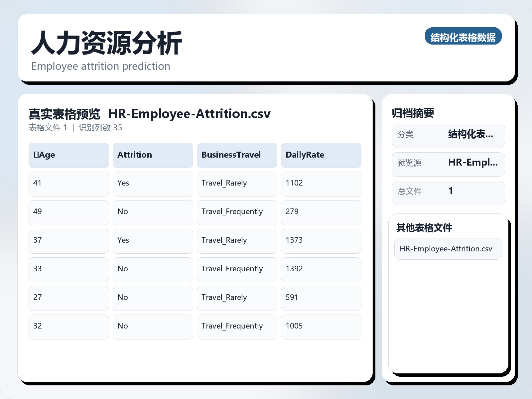This screenshot has height=399, width=532.
Task: Select the cell containing Travel_Rarely value 1102
Action: (x=237, y=184)
